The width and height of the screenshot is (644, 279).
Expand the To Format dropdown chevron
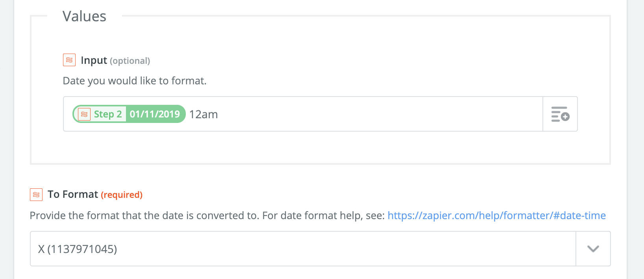pos(593,249)
